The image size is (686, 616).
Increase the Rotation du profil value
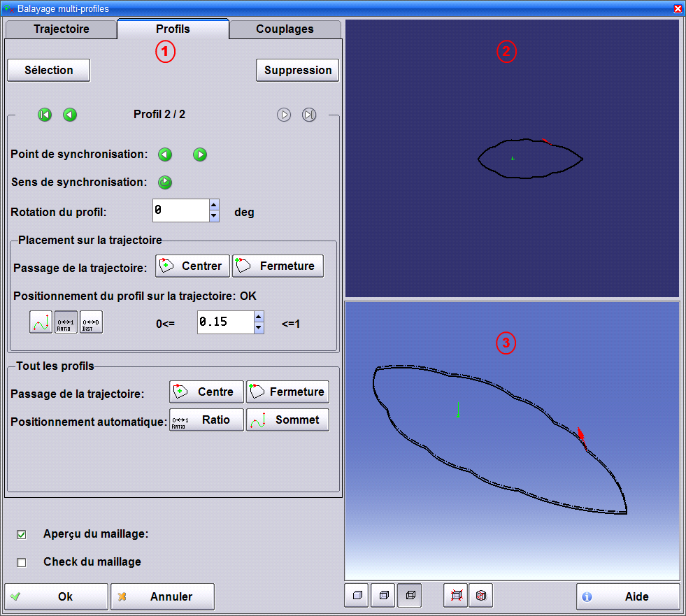coord(214,205)
